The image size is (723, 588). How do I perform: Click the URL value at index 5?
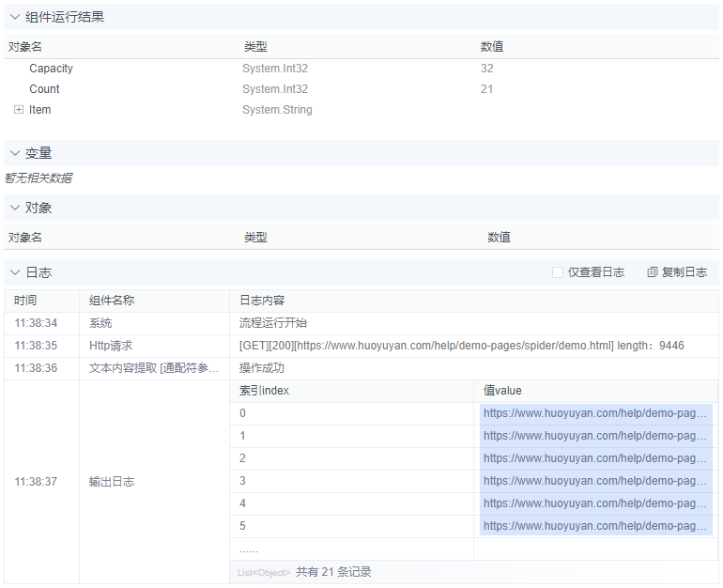tap(595, 526)
